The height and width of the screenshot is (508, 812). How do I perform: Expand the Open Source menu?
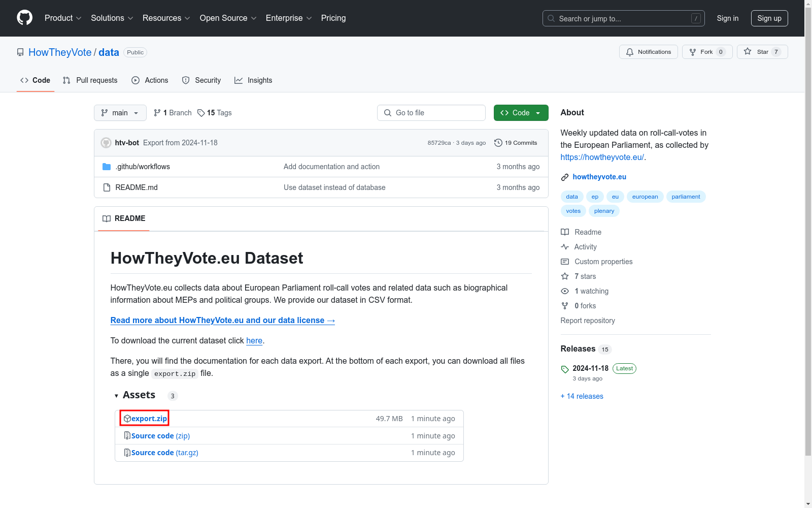(x=228, y=18)
